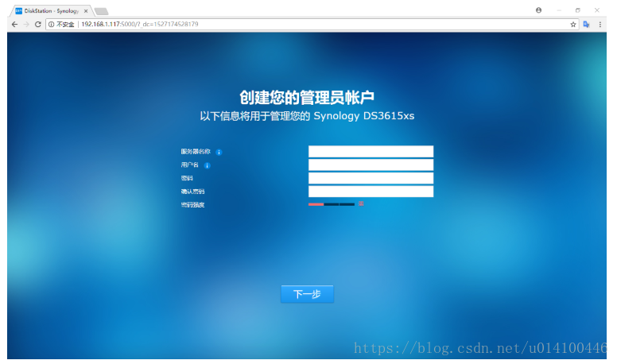The height and width of the screenshot is (364, 617).
Task: Maximize the Chrome window
Action: [x=578, y=10]
